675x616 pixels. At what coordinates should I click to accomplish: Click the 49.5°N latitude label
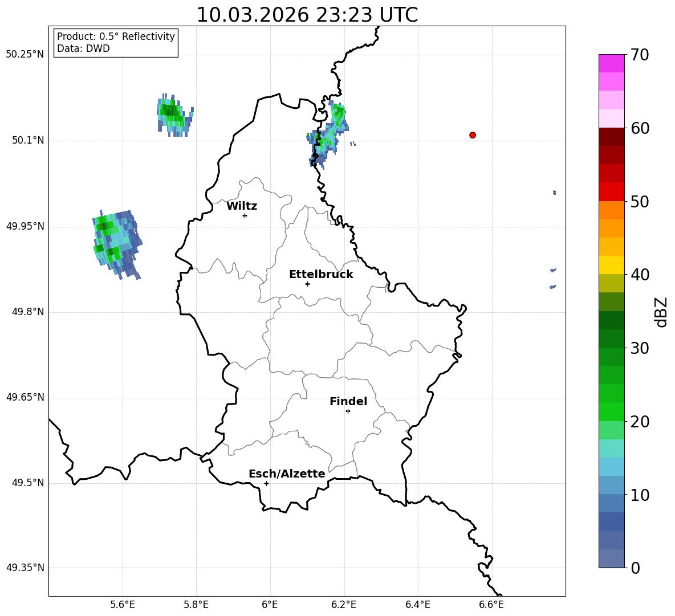tap(28, 483)
